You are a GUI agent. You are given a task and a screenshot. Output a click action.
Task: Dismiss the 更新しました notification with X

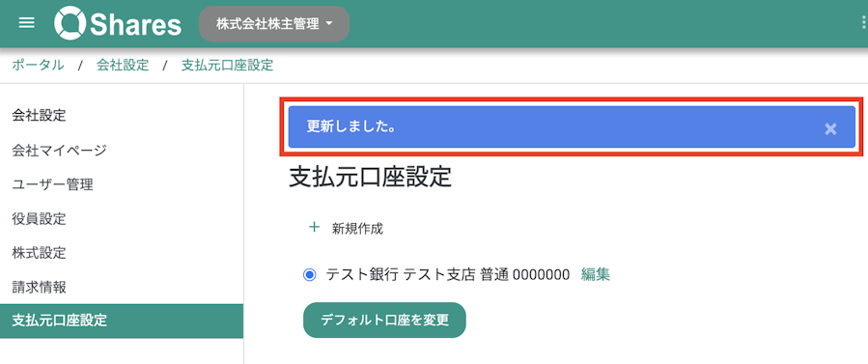pos(830,129)
